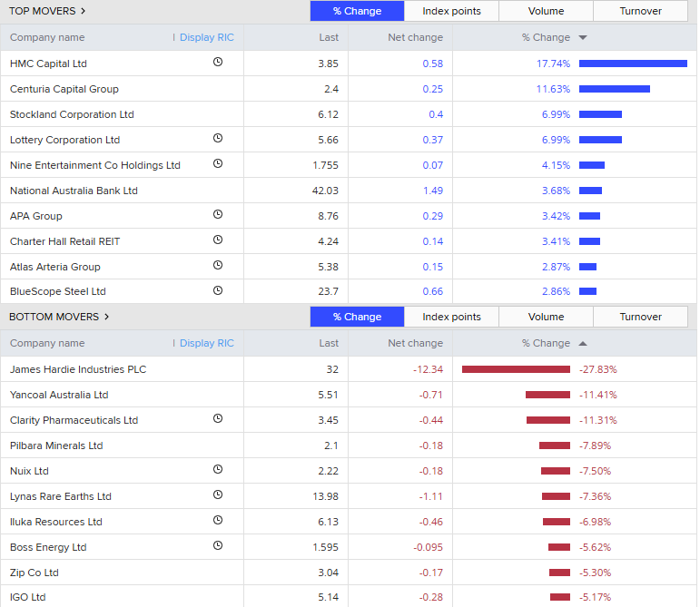Click the clock icon next to Lynas Rare Earths
Screen dimensions: 700x607
tap(218, 495)
